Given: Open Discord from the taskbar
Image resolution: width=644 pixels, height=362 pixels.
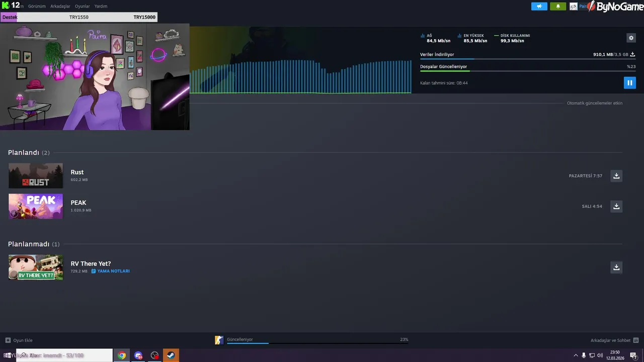Looking at the screenshot, I should click(x=138, y=355).
